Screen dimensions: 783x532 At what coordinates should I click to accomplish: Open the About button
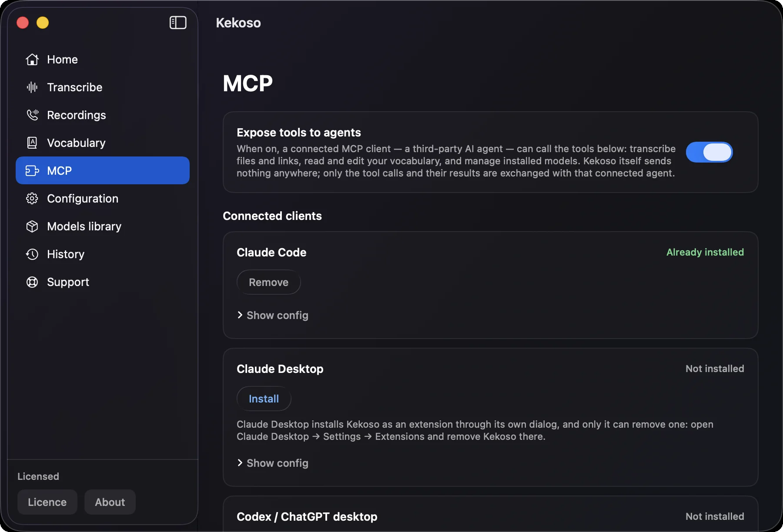tap(110, 502)
